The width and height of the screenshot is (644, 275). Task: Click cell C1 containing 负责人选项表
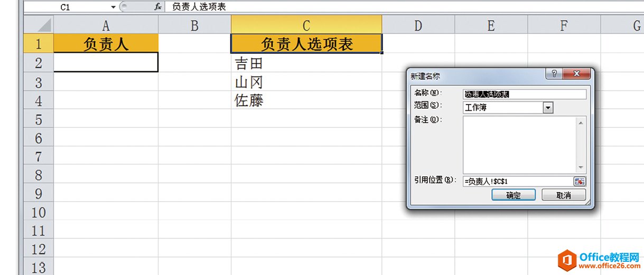coord(306,43)
